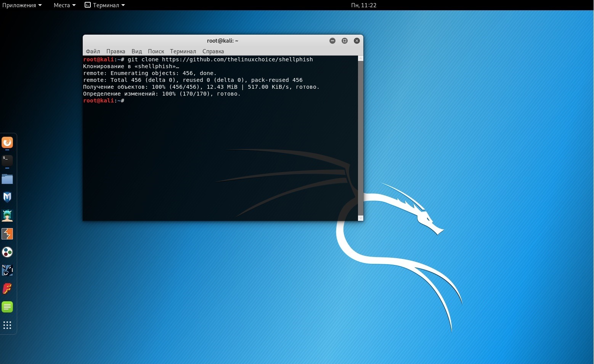Launch Burp Suite orange lightning icon

(7, 234)
